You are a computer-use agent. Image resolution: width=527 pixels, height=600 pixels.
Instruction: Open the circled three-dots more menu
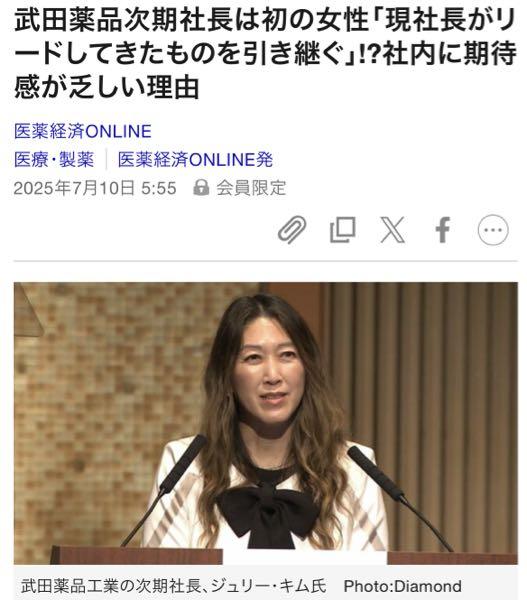pyautogui.click(x=493, y=230)
